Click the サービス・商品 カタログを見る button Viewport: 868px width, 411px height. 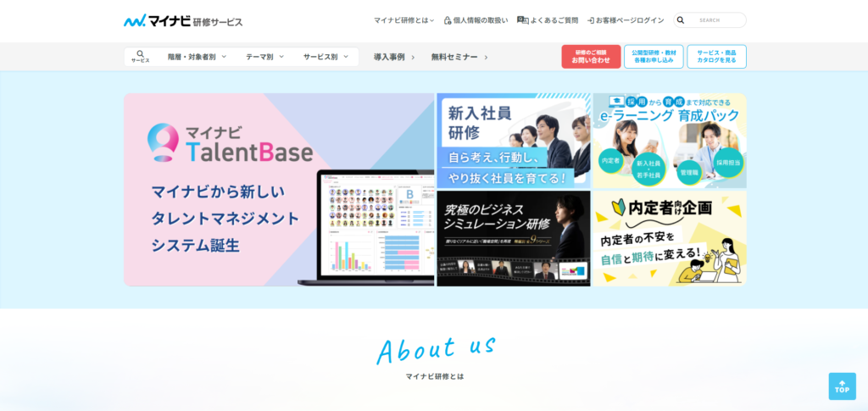[x=716, y=57]
